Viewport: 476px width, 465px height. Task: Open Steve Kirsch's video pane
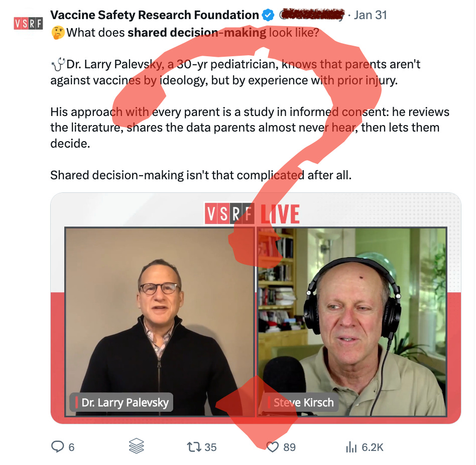352,322
